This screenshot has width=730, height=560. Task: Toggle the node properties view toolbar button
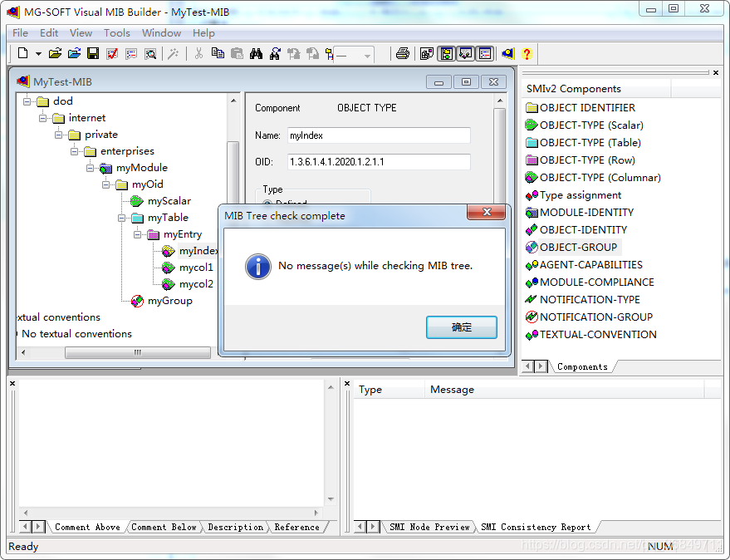(x=465, y=52)
